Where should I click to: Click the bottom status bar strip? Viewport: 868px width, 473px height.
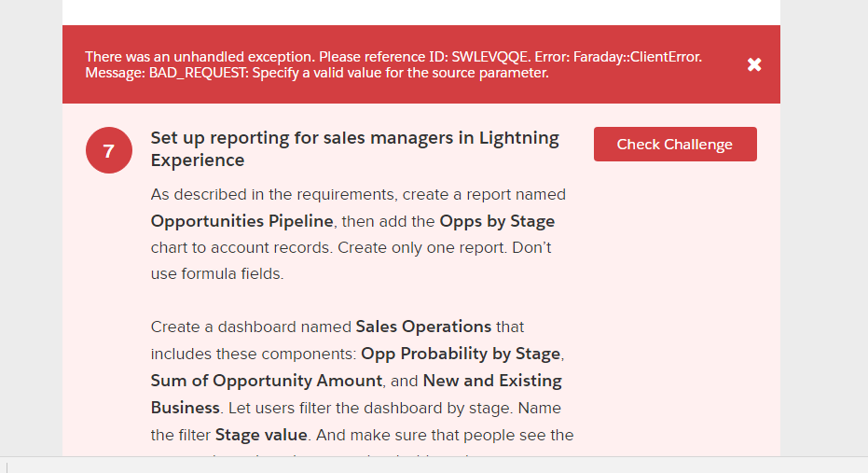[434, 465]
